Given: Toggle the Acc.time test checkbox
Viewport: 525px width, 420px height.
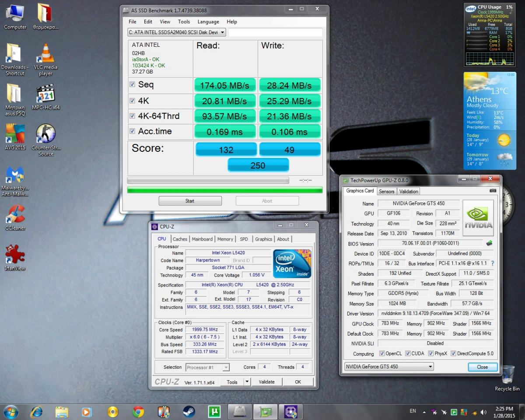Looking at the screenshot, I should click(x=133, y=131).
